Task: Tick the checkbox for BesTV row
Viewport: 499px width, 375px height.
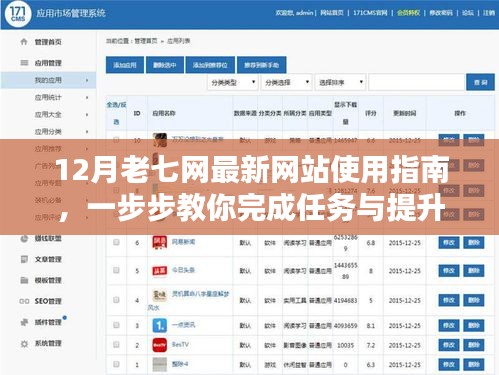Action: tap(116, 345)
